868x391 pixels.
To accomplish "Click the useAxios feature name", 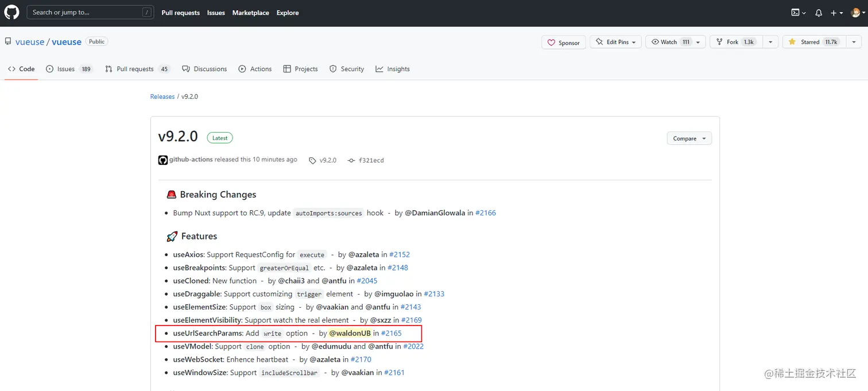I will coord(189,254).
